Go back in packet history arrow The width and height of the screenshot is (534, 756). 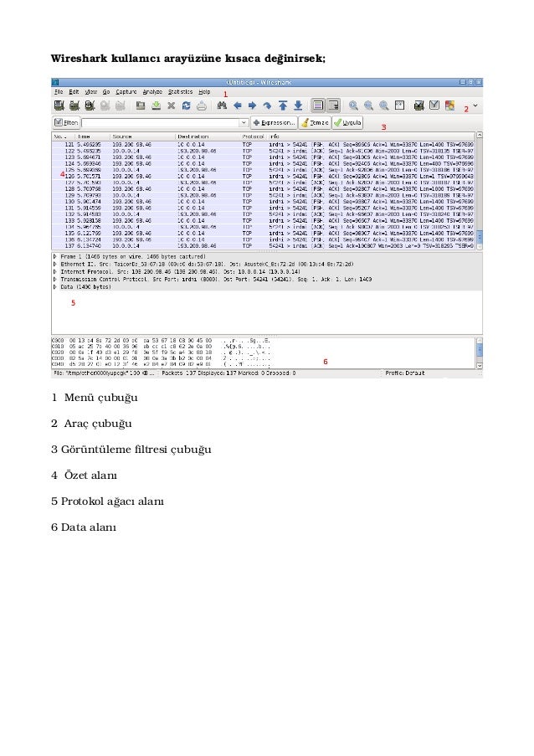pos(237,105)
